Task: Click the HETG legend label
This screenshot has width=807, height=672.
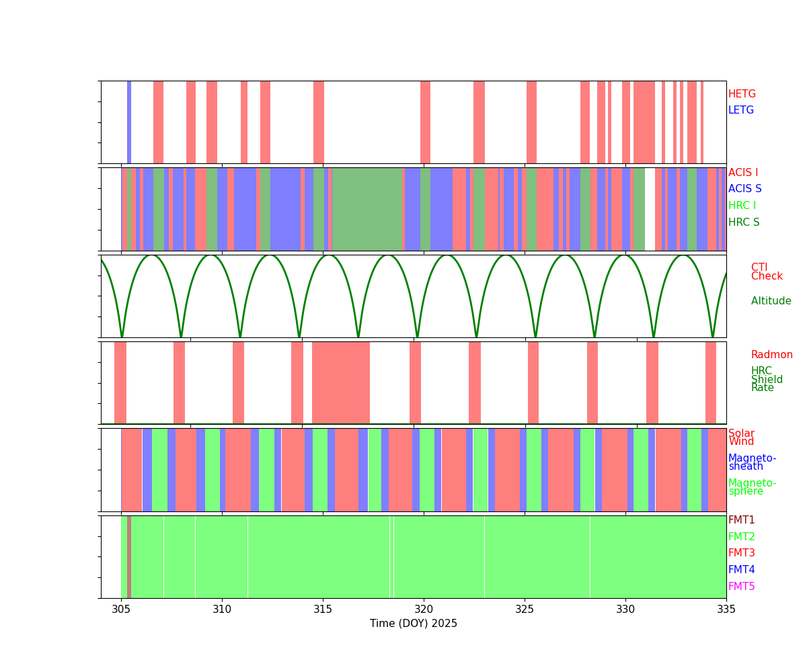Action: coord(742,94)
